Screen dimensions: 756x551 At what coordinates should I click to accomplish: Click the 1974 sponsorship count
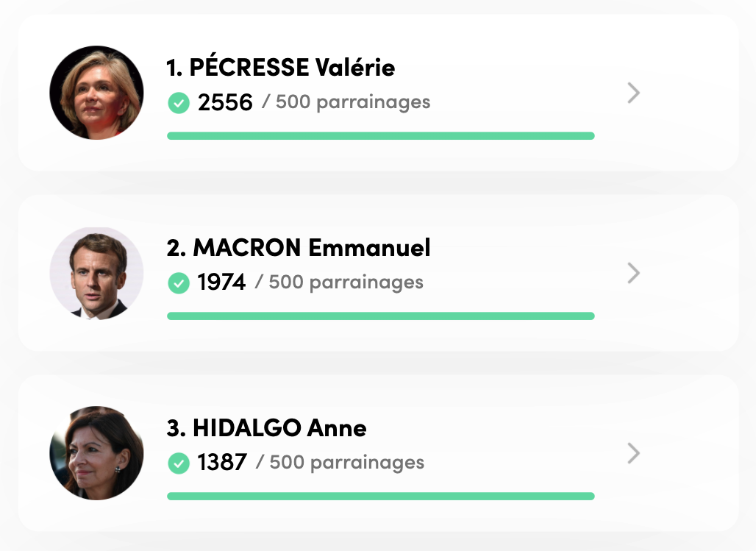point(221,282)
